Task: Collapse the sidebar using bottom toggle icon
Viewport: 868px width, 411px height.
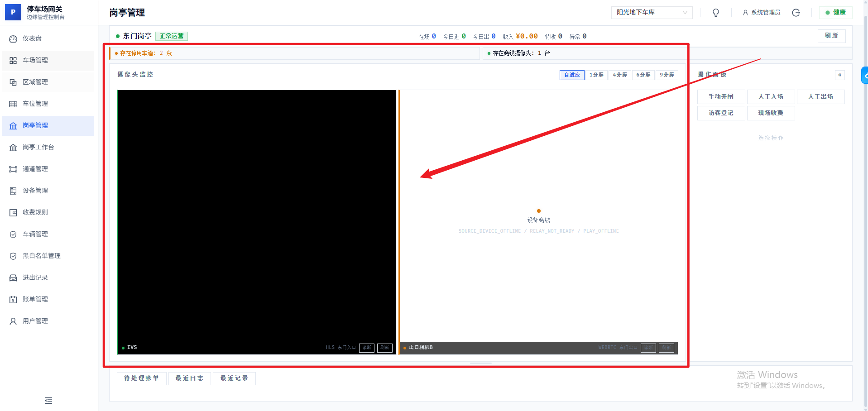Action: [x=48, y=401]
